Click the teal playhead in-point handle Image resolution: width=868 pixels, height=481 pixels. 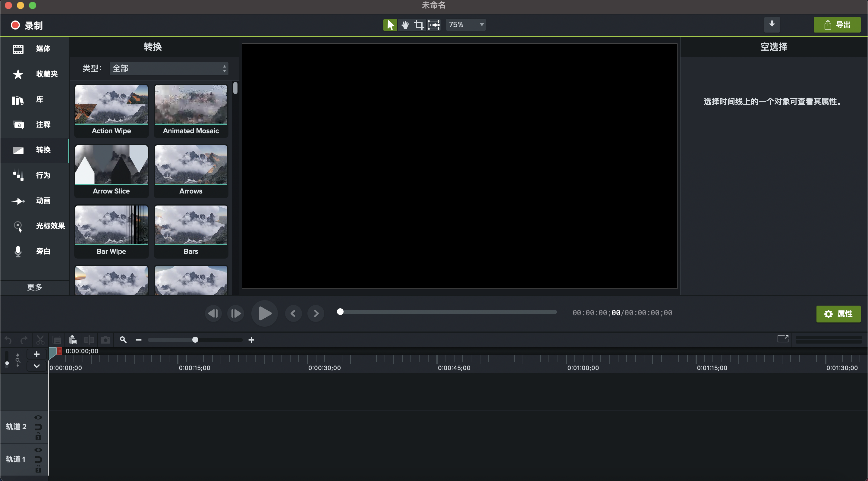(x=52, y=353)
